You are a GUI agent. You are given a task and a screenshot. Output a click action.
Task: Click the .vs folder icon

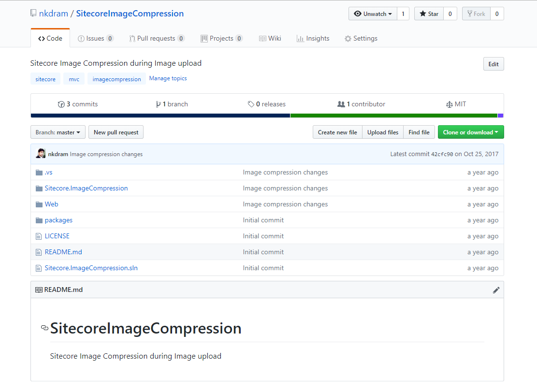[x=39, y=173]
